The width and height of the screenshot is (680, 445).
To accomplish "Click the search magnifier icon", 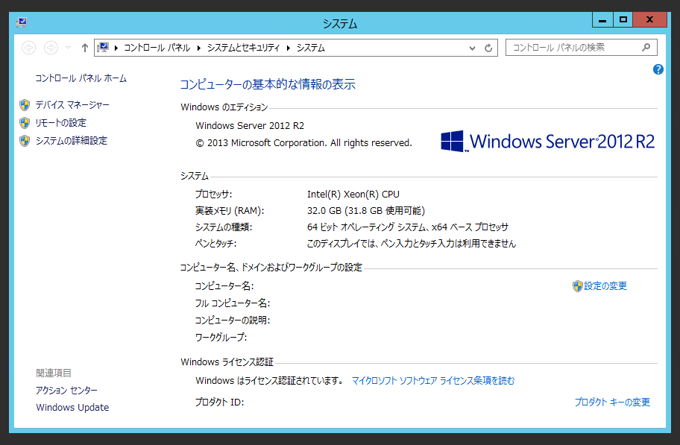I will [x=646, y=47].
